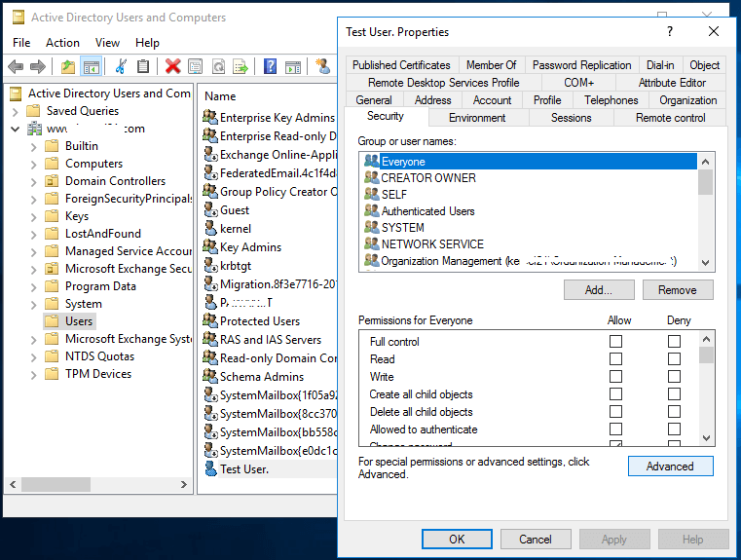This screenshot has width=741, height=560.
Task: Click the OK button
Action: pos(457,540)
